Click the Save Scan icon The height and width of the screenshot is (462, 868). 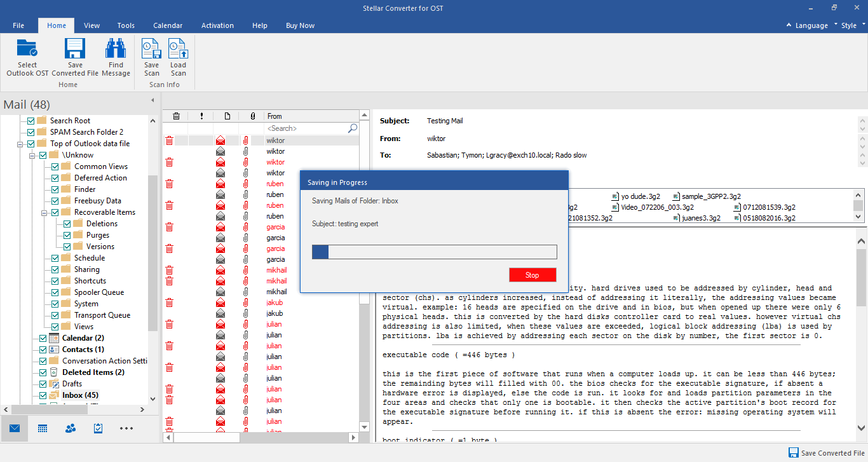151,49
